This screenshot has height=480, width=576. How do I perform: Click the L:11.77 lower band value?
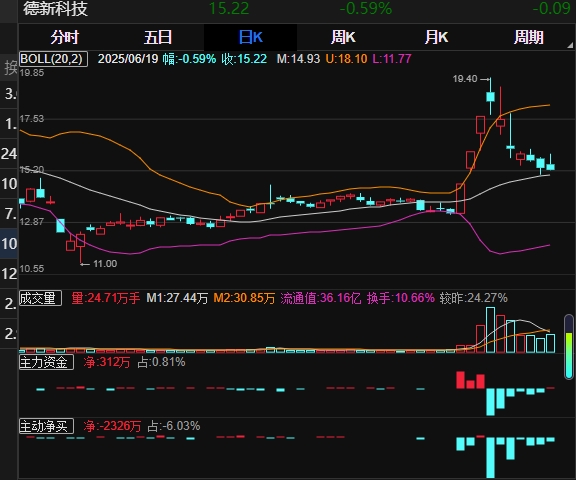pyautogui.click(x=392, y=59)
